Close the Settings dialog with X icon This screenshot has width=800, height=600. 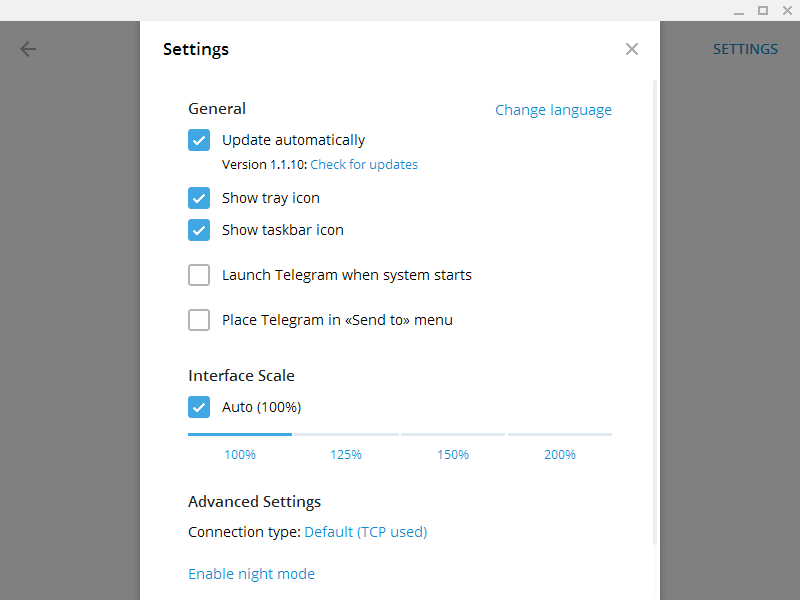pos(632,49)
